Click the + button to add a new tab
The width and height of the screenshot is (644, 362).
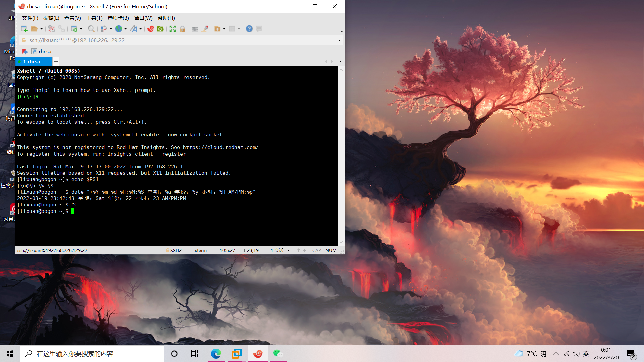pyautogui.click(x=56, y=61)
